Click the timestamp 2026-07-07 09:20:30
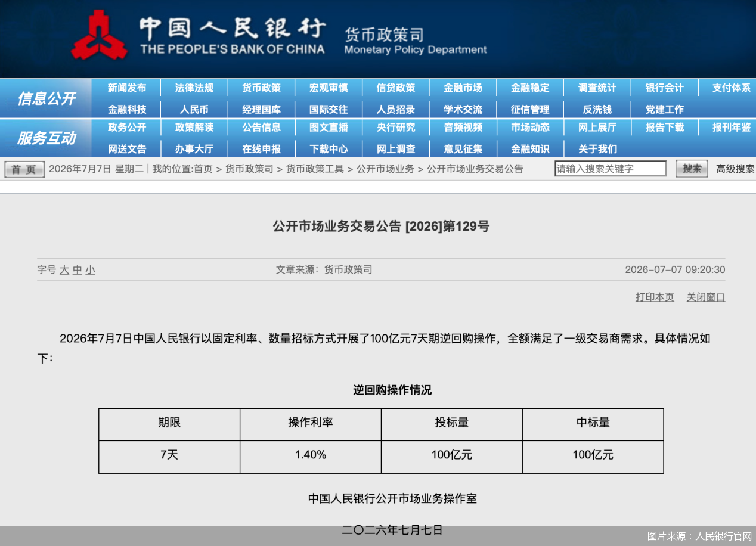The height and width of the screenshot is (546, 756). tap(675, 269)
